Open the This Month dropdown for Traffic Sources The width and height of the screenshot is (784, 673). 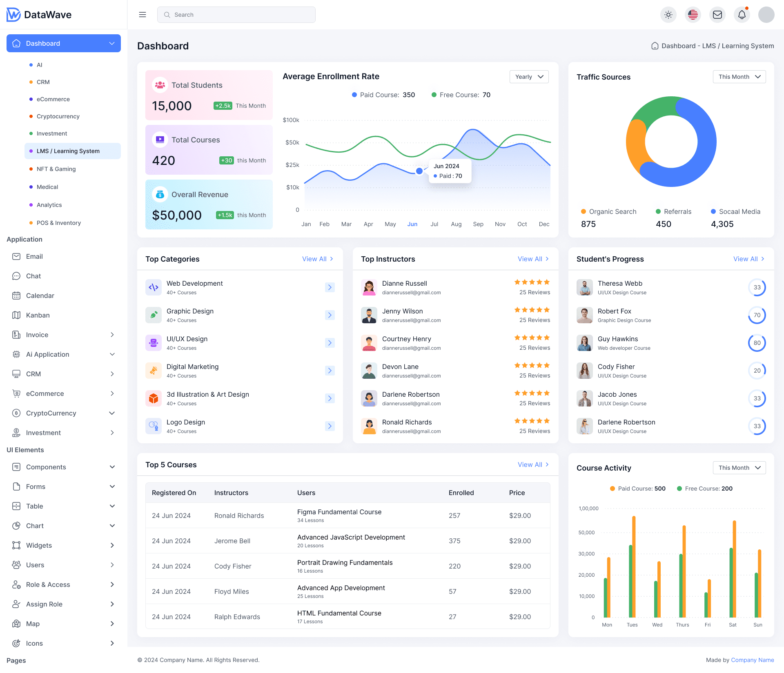tap(739, 77)
